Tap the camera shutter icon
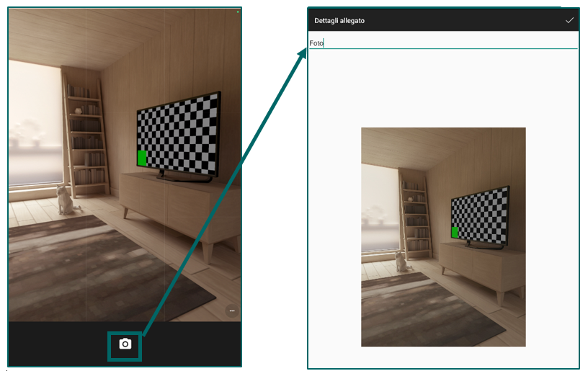Image resolution: width=588 pixels, height=371 pixels. pos(125,344)
